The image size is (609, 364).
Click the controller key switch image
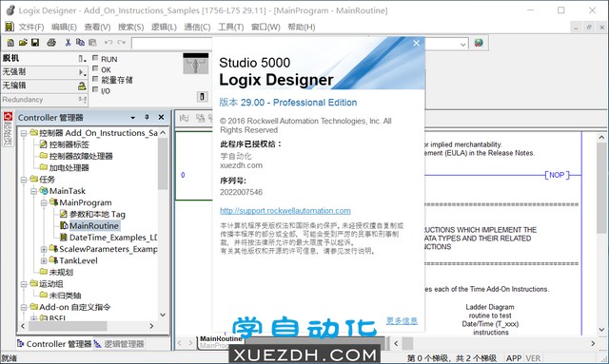point(196,64)
